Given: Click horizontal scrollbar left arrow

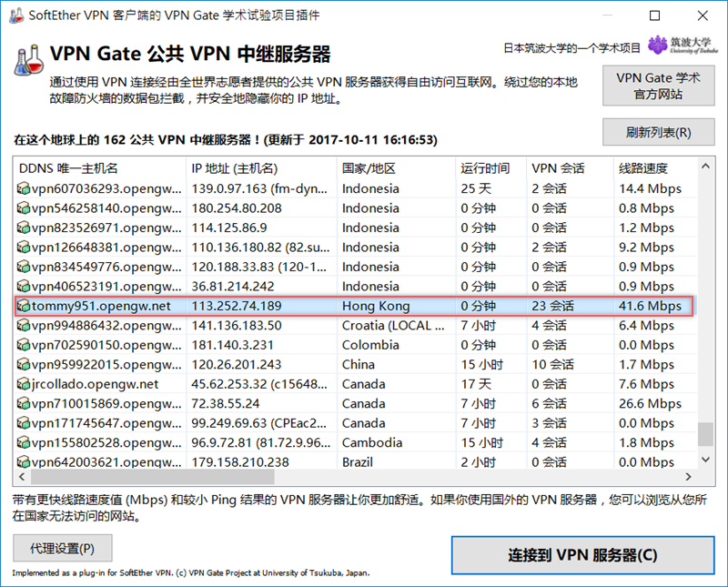Looking at the screenshot, I should [22, 477].
